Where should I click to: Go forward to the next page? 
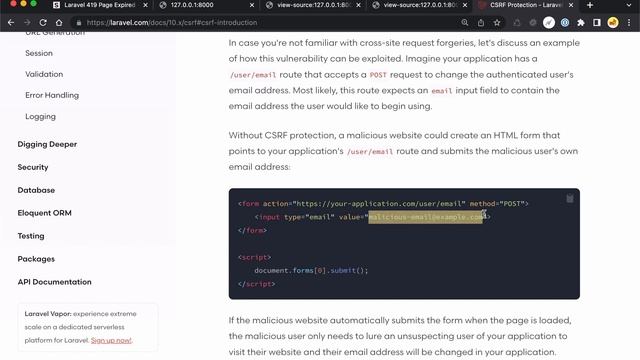coord(27,22)
